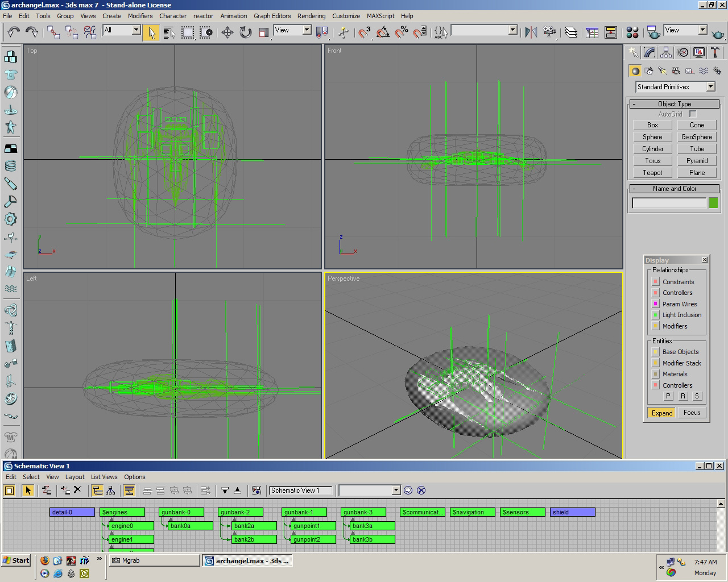Switch to the Display command panel tab

pyautogui.click(x=699, y=53)
